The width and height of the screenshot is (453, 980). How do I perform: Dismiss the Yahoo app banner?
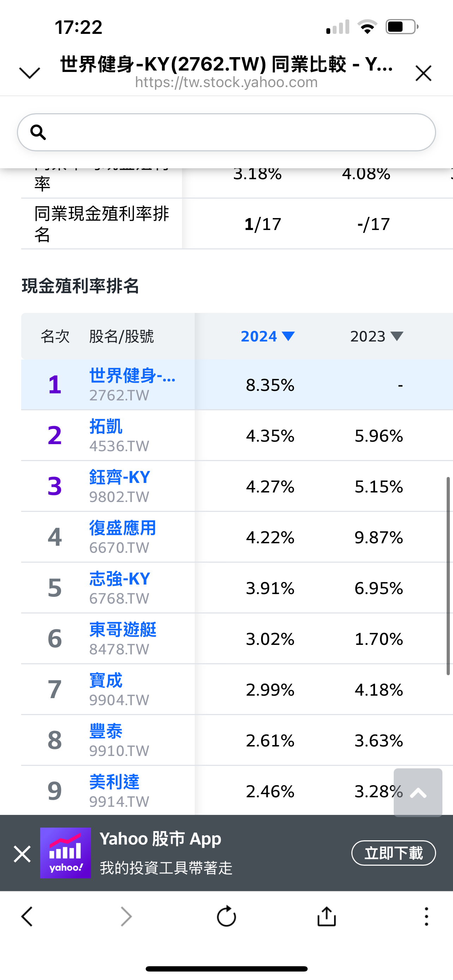(x=22, y=854)
